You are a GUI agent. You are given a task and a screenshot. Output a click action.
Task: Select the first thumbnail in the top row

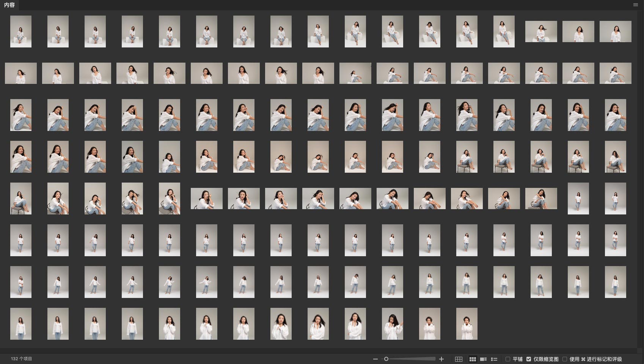point(21,32)
